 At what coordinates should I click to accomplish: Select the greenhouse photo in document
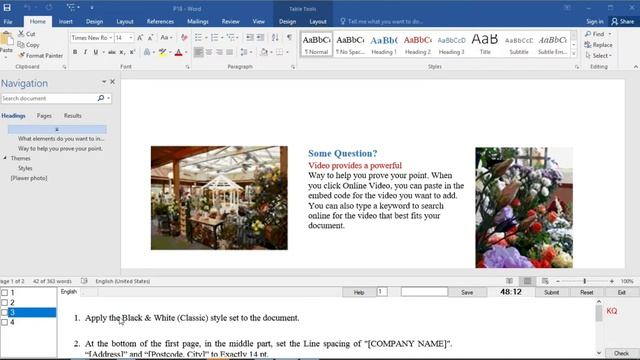pyautogui.click(x=219, y=198)
